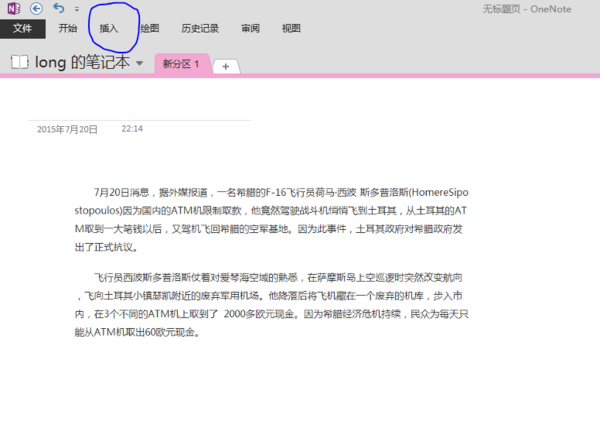
Task: Open the 插入 ribbon tab
Action: 109,28
